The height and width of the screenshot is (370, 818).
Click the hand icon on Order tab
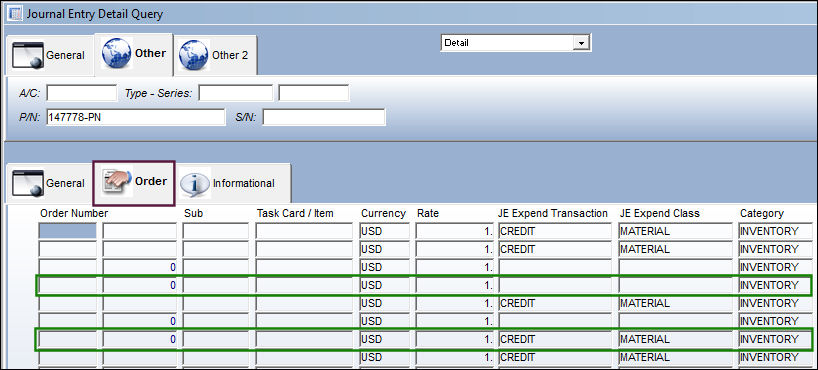coord(116,182)
